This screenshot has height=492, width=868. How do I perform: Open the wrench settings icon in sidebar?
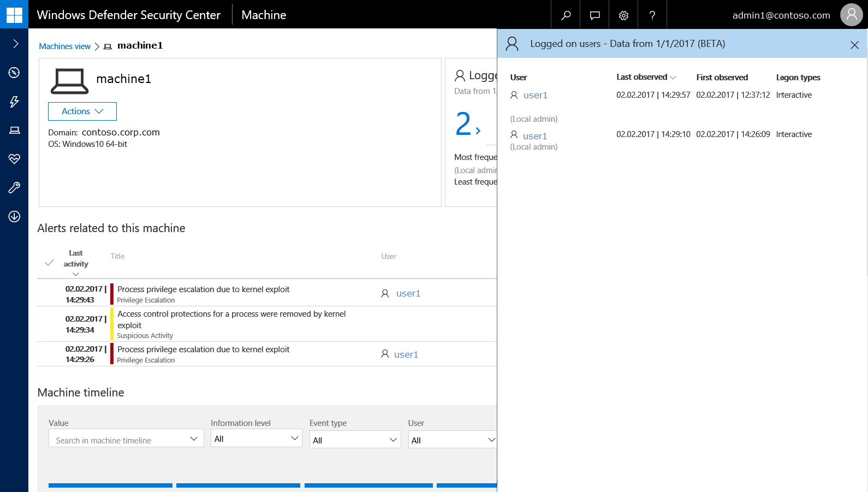(x=14, y=188)
